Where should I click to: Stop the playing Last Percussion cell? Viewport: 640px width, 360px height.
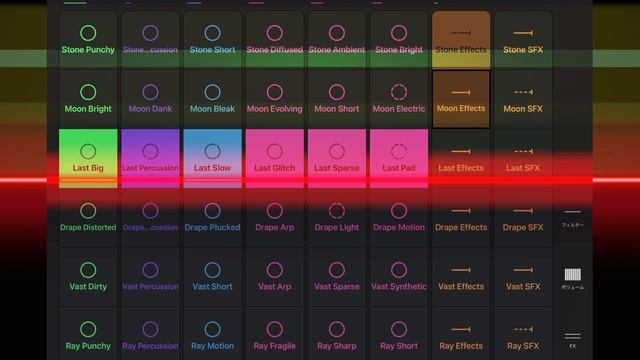(150, 158)
